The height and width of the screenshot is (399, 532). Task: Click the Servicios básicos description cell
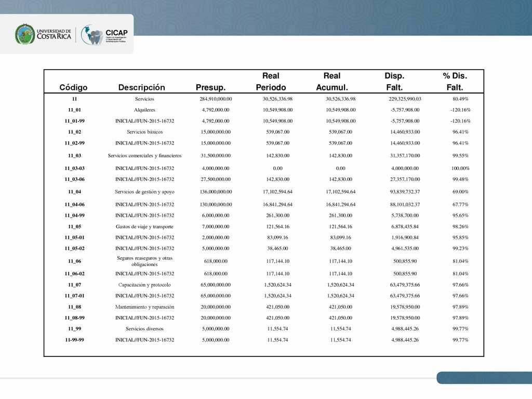coord(144,132)
